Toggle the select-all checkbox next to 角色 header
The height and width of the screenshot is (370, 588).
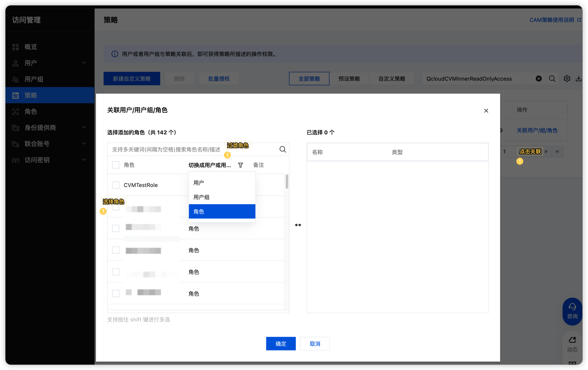pos(116,165)
